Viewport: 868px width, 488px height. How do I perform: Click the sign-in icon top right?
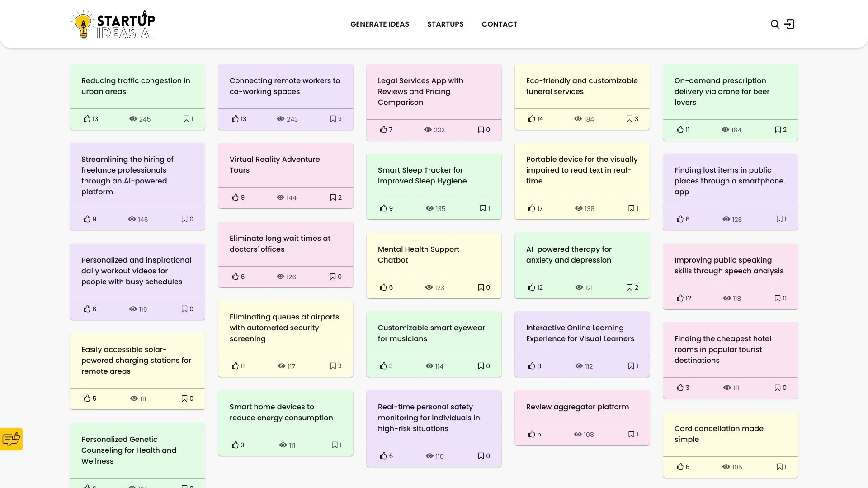(789, 24)
